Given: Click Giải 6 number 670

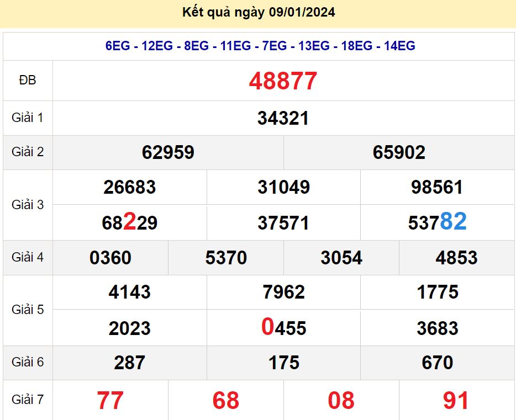Looking at the screenshot, I should 437,363.
